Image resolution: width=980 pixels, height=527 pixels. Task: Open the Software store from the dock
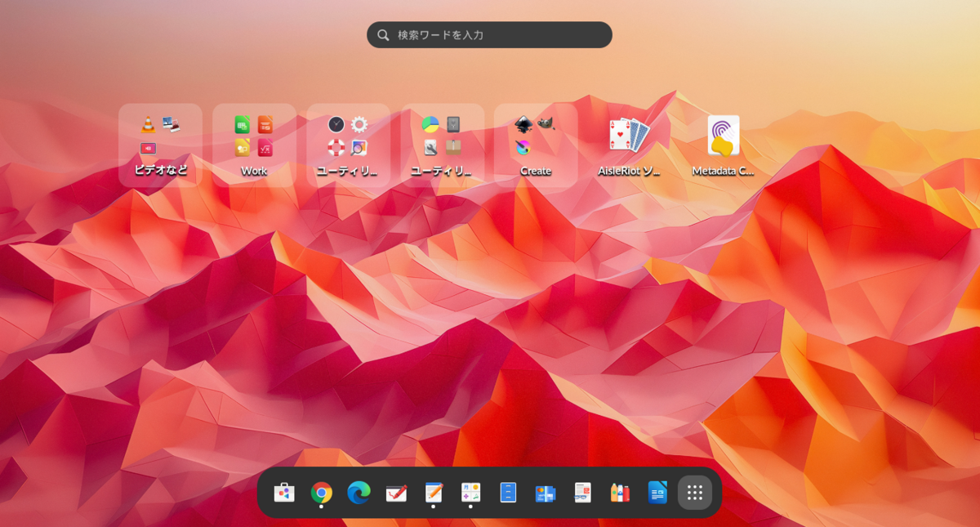pyautogui.click(x=283, y=493)
